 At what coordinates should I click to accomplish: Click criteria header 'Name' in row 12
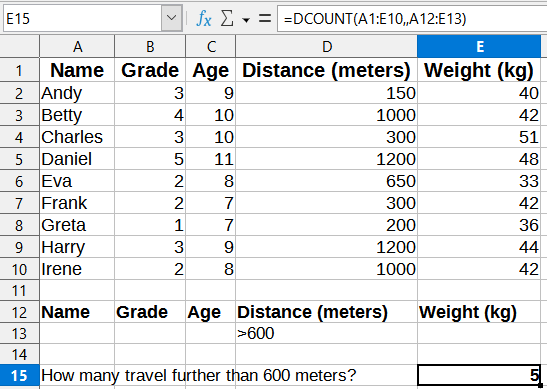[77, 312]
